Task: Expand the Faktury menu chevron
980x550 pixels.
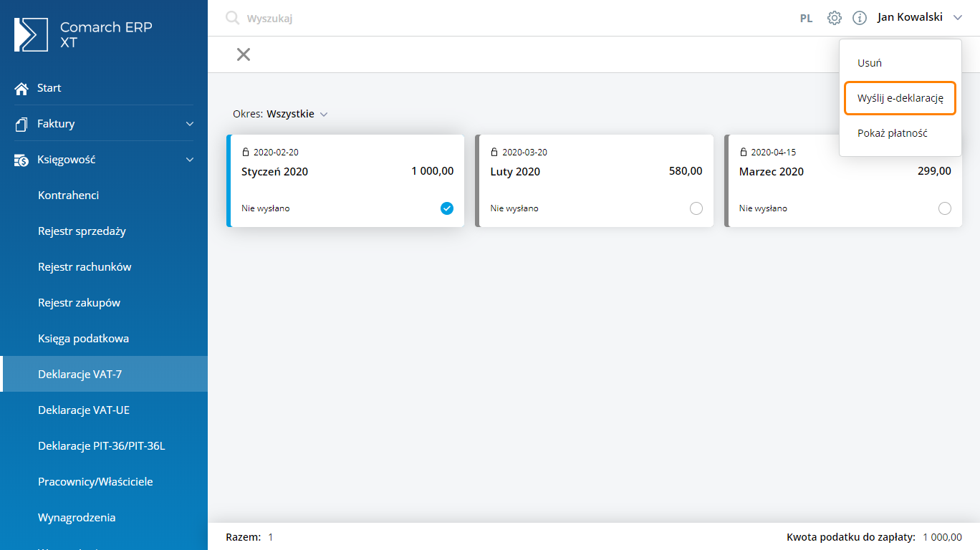Action: pos(190,124)
